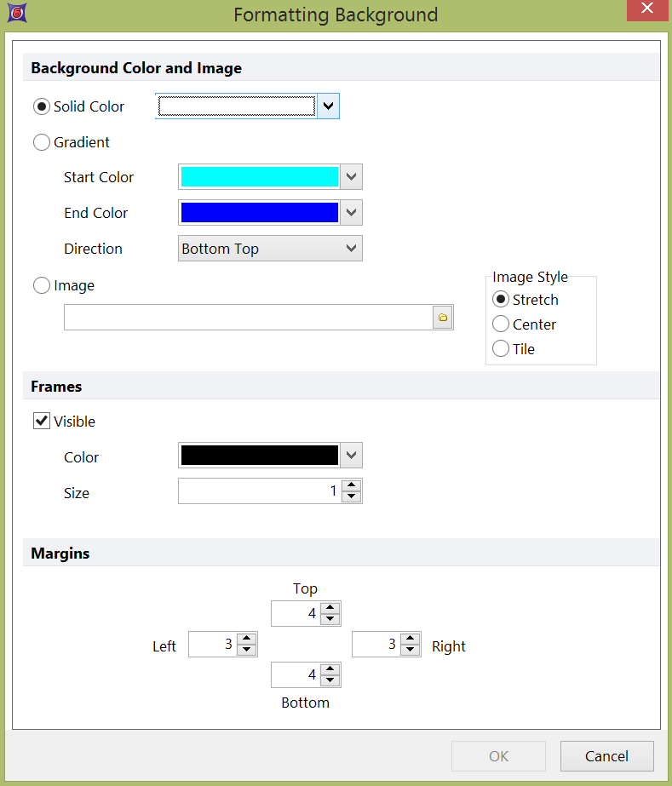Select the Tile image style
This screenshot has width=672, height=786.
click(x=501, y=349)
